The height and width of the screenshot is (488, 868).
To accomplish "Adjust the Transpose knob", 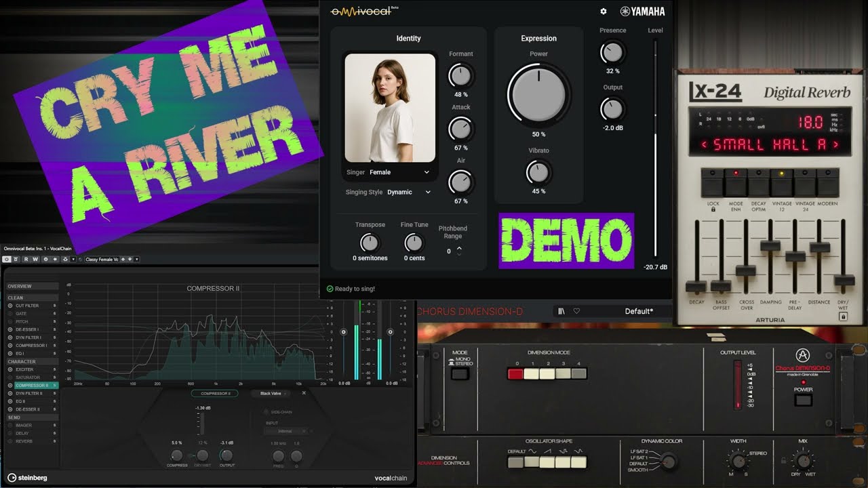I will (370, 242).
